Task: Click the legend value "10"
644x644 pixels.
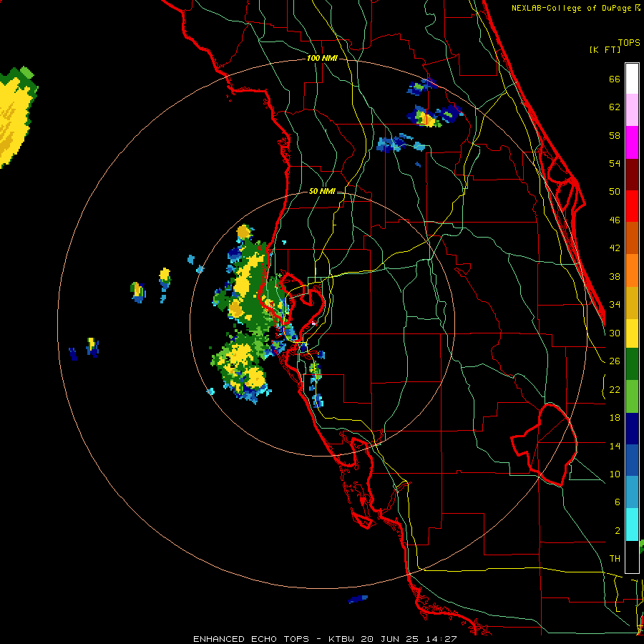Action: pyautogui.click(x=615, y=474)
